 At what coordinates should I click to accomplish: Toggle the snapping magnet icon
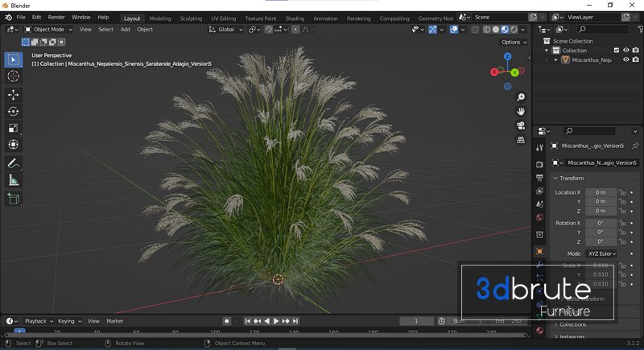(x=269, y=30)
